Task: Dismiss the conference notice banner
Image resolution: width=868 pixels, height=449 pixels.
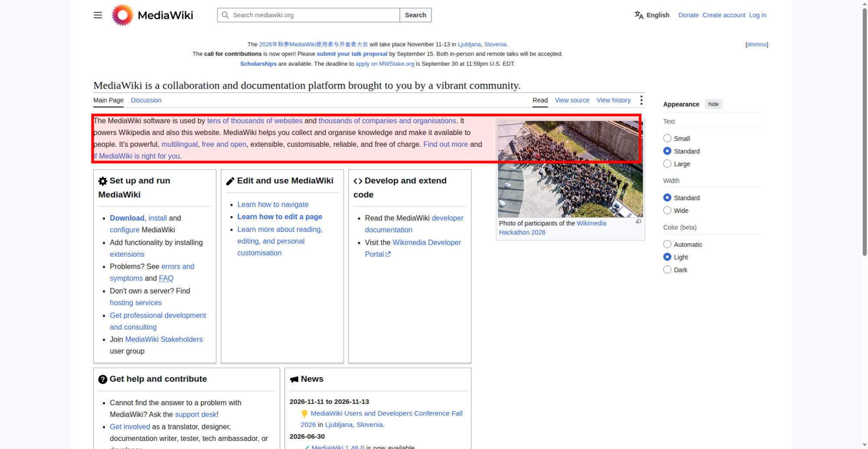Action: click(756, 44)
